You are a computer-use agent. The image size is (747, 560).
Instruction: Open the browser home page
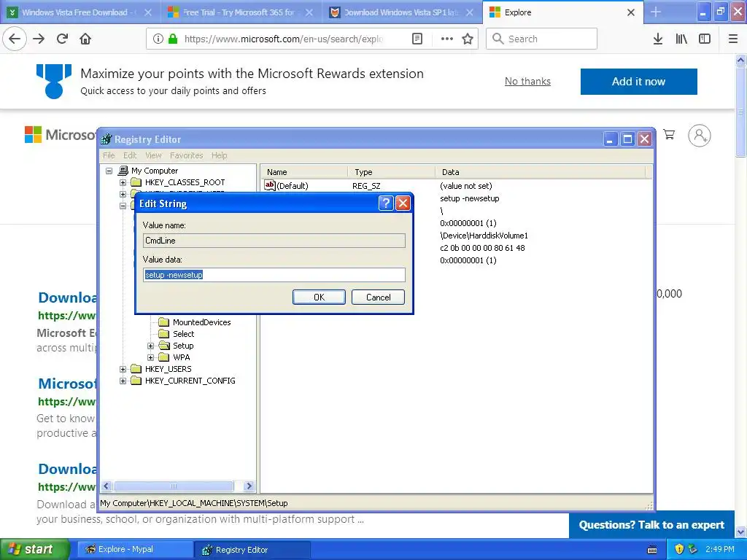point(85,39)
